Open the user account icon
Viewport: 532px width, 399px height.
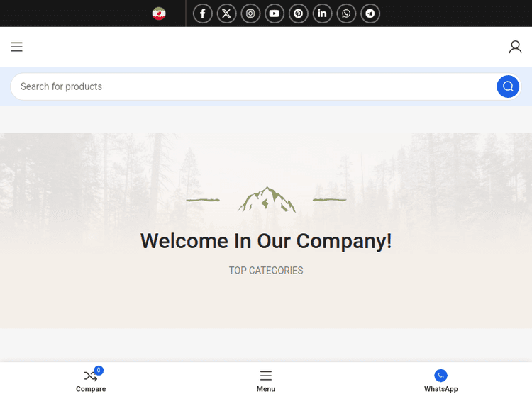coord(515,47)
